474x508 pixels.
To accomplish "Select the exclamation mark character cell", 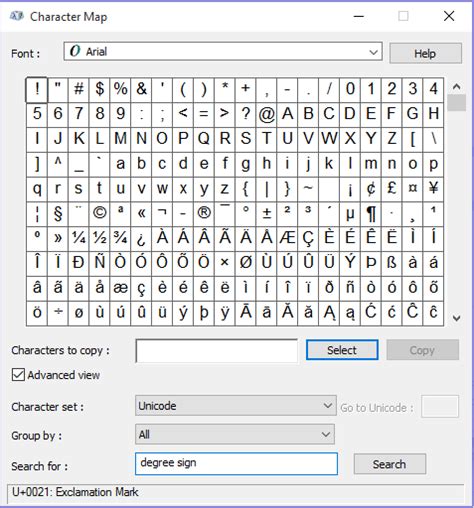I will coord(37,89).
